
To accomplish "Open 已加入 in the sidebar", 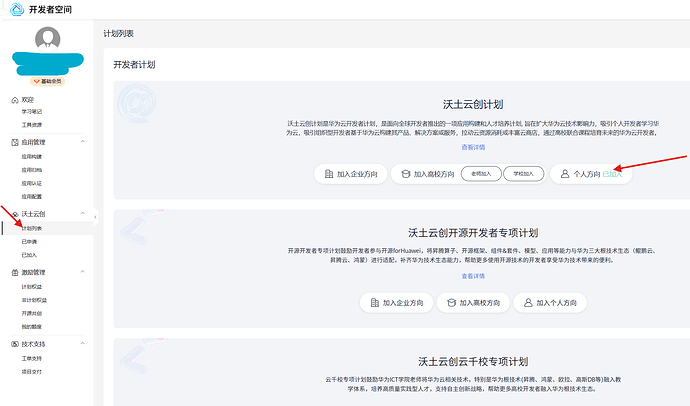I will (29, 255).
